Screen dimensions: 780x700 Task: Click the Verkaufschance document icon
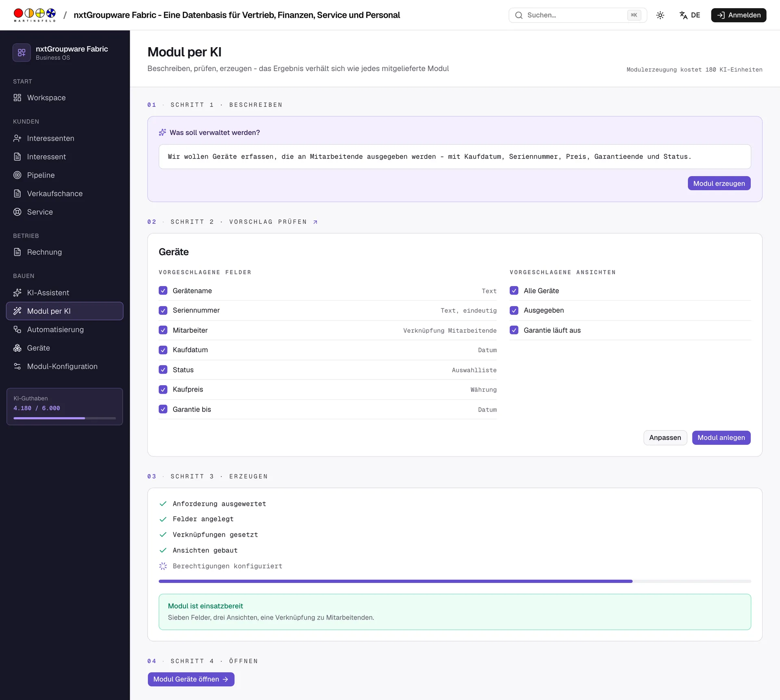click(x=17, y=193)
